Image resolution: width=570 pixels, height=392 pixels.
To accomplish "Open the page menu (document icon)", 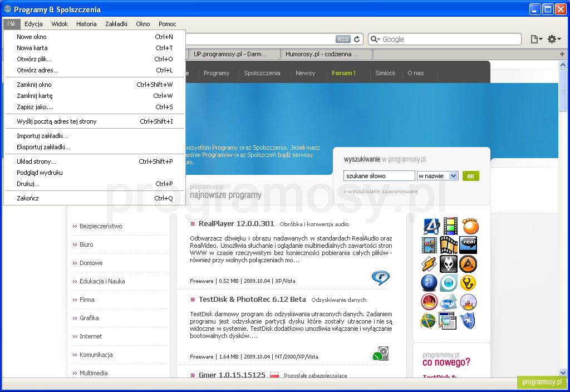I will [536, 40].
